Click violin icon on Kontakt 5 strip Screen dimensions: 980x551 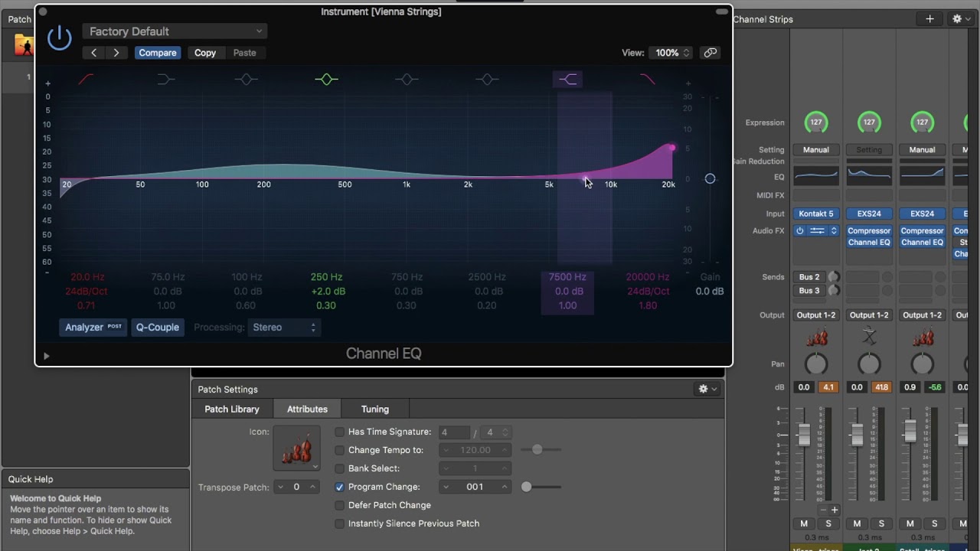pyautogui.click(x=816, y=337)
